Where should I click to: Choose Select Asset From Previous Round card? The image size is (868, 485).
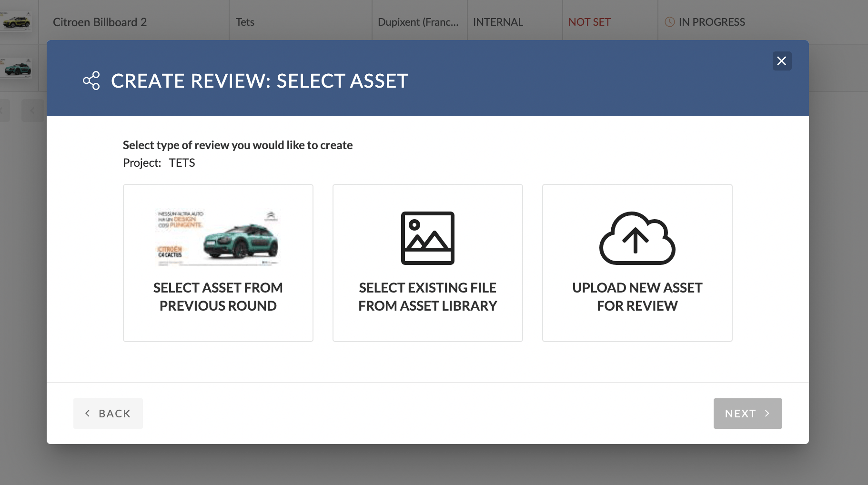(x=218, y=263)
